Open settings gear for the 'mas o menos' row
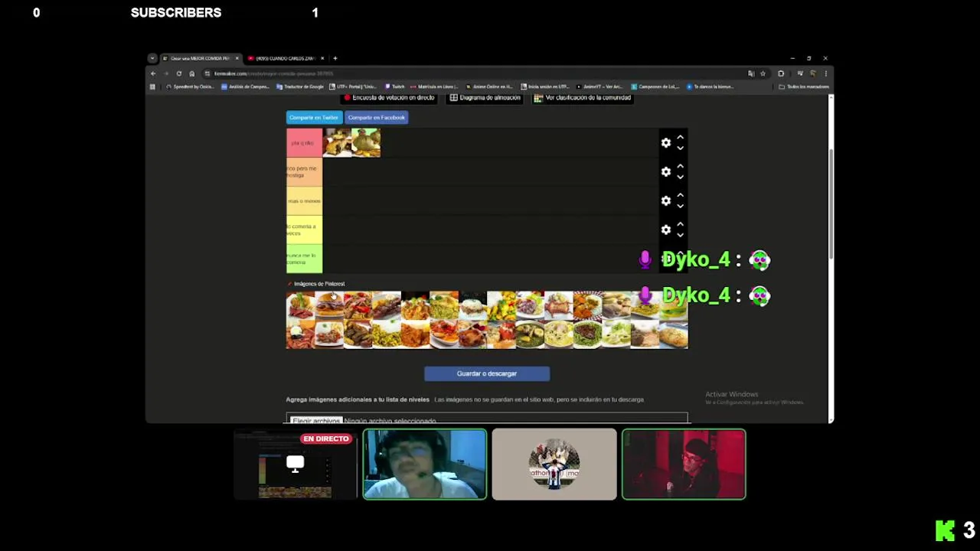 pos(666,201)
